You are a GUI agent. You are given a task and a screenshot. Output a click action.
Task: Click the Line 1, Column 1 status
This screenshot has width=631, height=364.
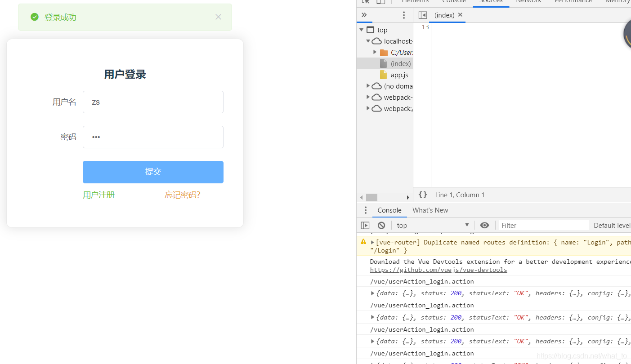(x=460, y=195)
